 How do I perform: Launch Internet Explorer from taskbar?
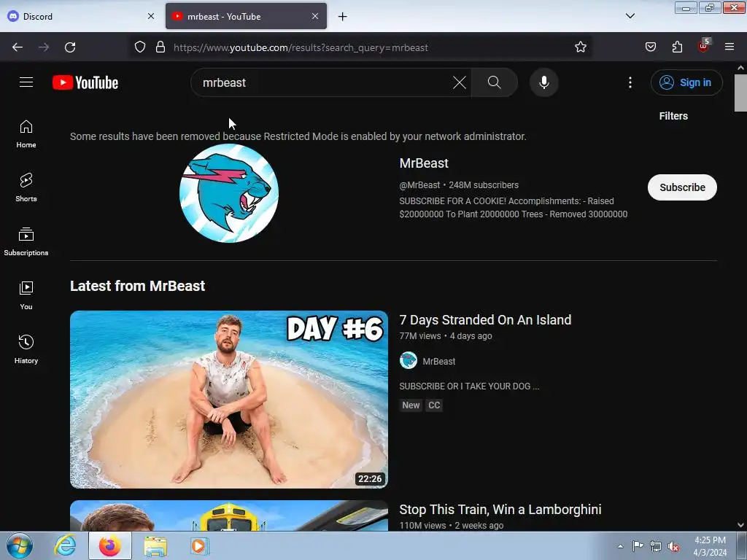(x=65, y=545)
